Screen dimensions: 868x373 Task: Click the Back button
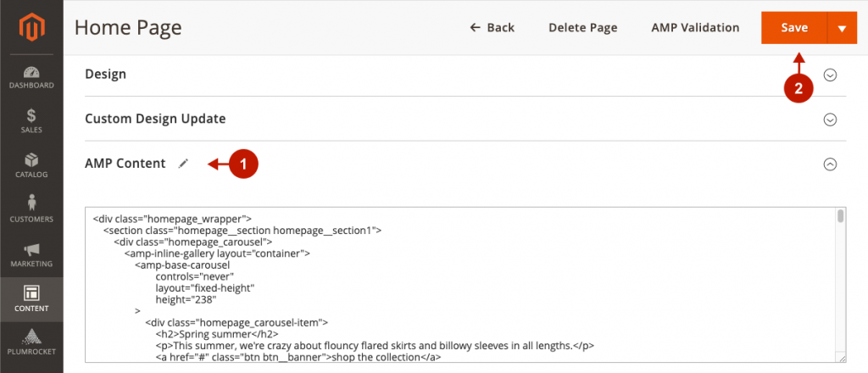pos(492,28)
